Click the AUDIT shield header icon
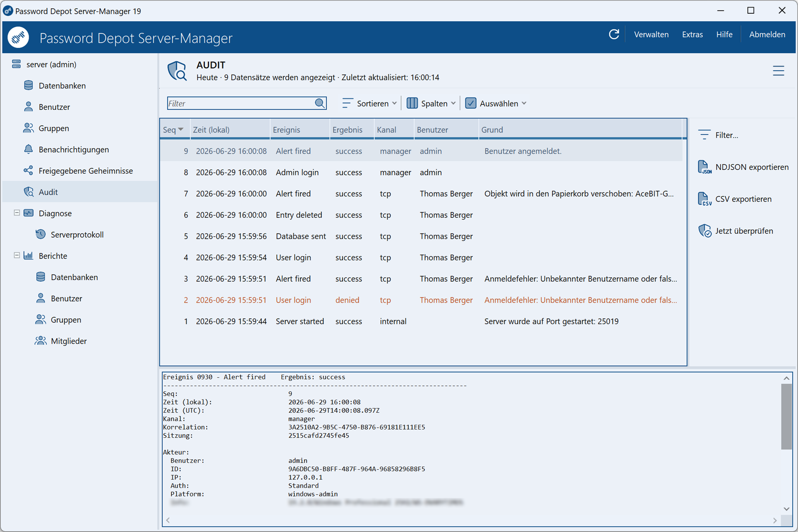 (177, 71)
